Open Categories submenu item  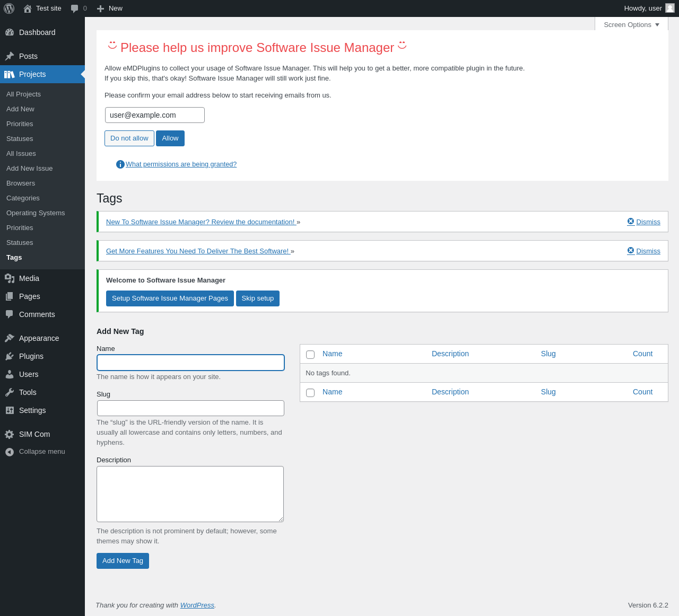[23, 198]
